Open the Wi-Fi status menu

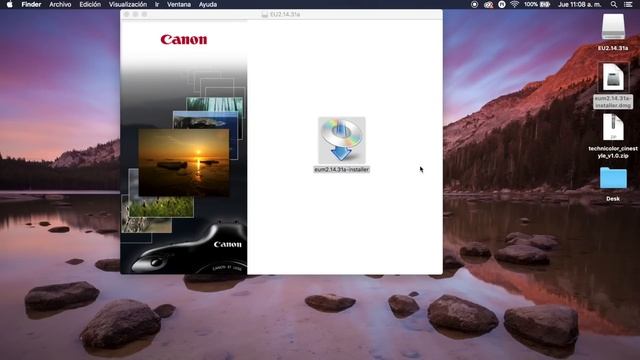click(514, 4)
